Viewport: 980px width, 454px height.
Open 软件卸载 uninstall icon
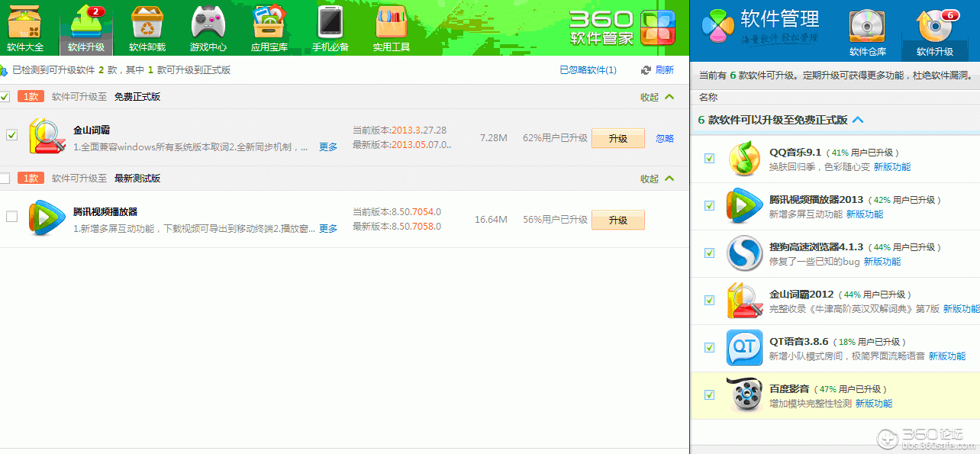[147, 28]
